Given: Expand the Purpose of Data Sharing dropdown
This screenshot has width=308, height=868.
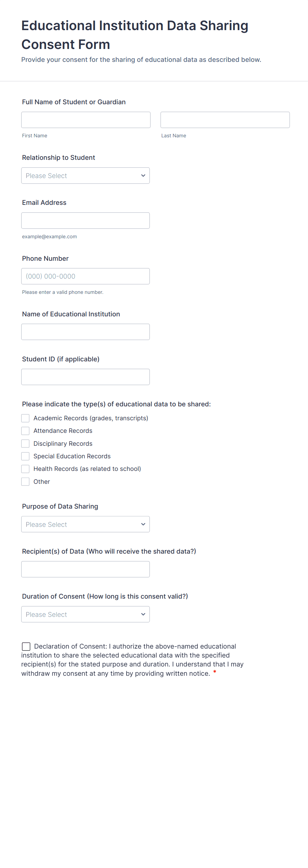Looking at the screenshot, I should coord(85,524).
